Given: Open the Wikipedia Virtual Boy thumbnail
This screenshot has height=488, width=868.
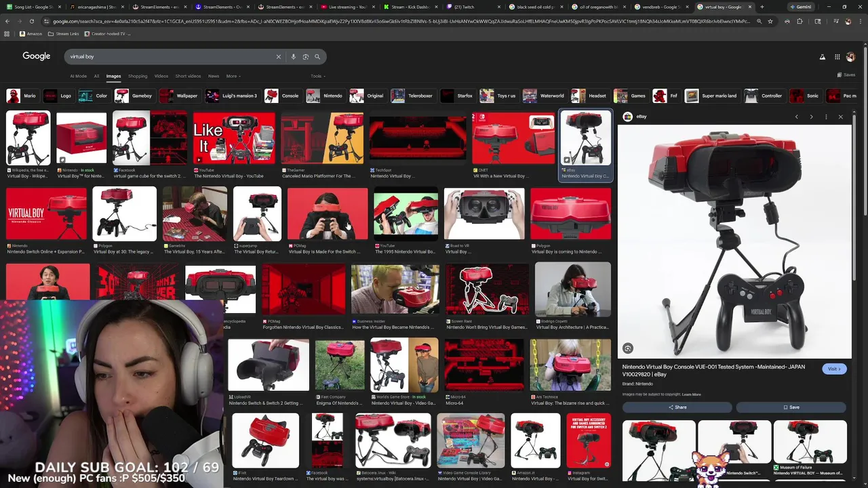Looking at the screenshot, I should (28, 138).
